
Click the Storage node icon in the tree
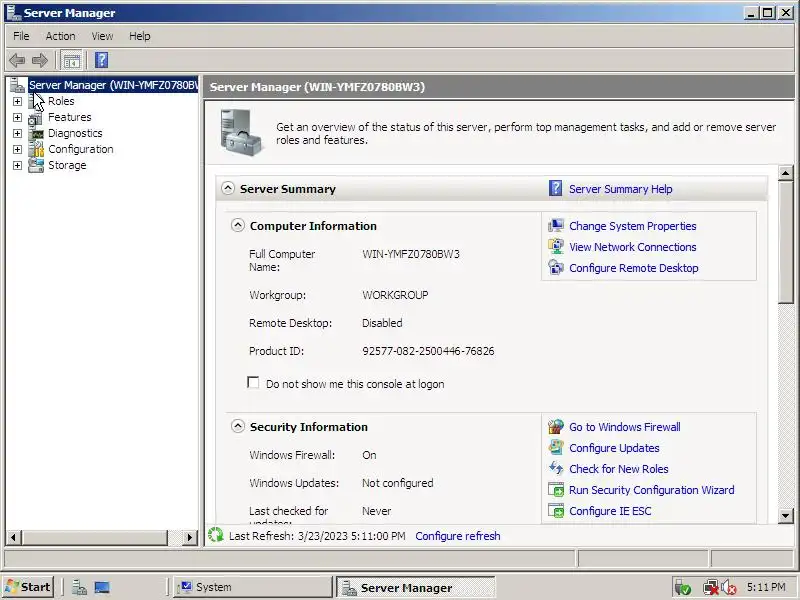pos(36,165)
